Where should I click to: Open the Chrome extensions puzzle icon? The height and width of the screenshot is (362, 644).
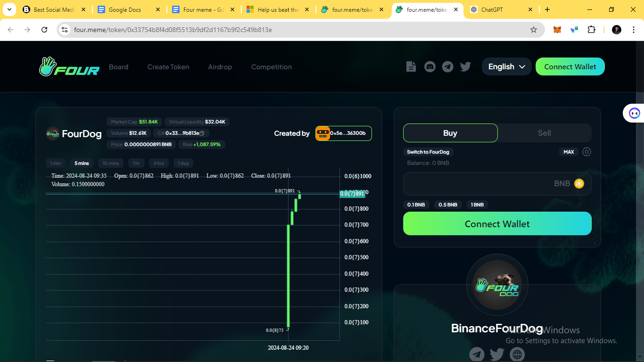tap(591, 30)
